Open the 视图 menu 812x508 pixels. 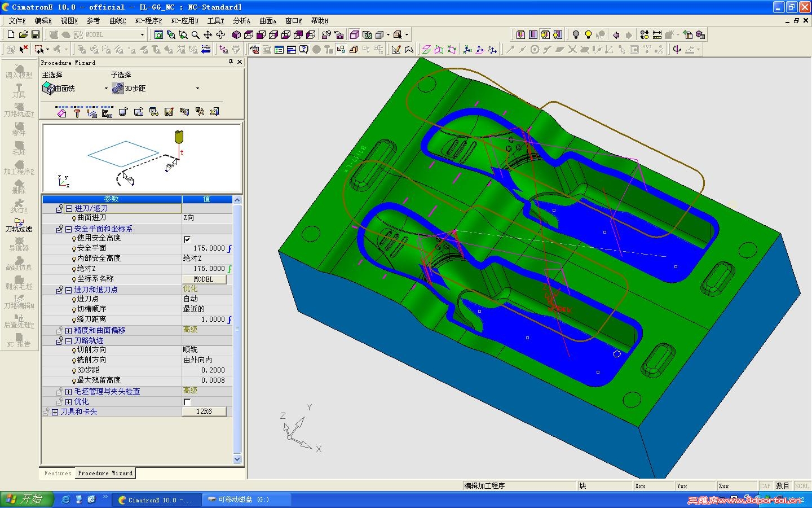click(69, 21)
